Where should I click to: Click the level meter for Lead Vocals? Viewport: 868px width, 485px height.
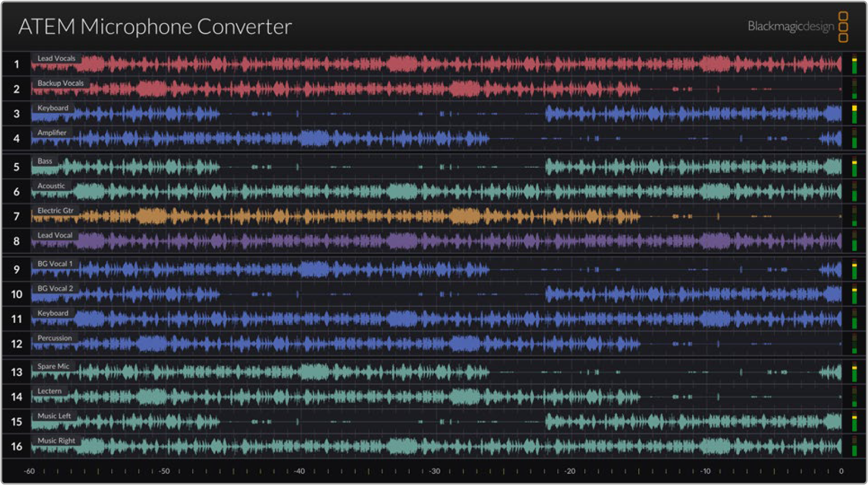[x=854, y=64]
